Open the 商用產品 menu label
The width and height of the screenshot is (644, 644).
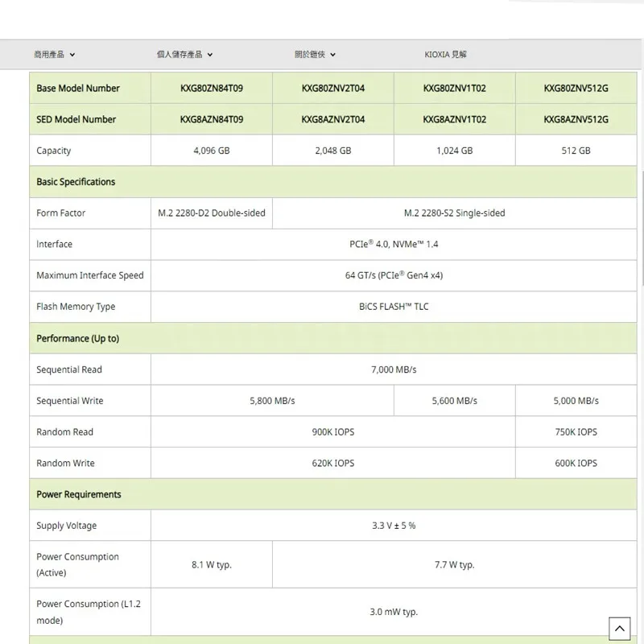click(x=49, y=55)
